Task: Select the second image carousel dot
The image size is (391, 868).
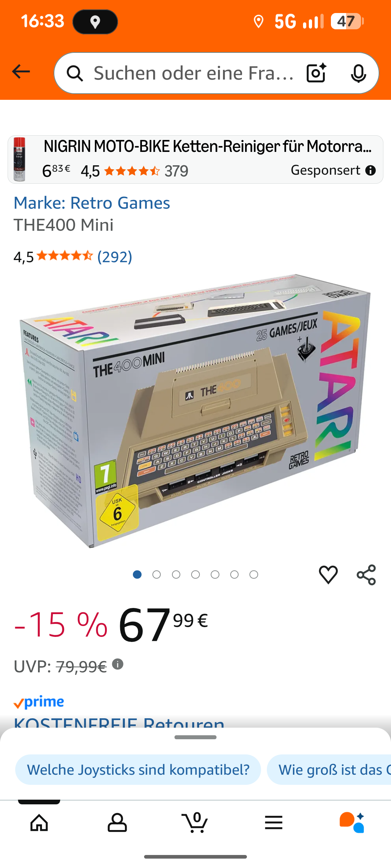Action: [157, 575]
